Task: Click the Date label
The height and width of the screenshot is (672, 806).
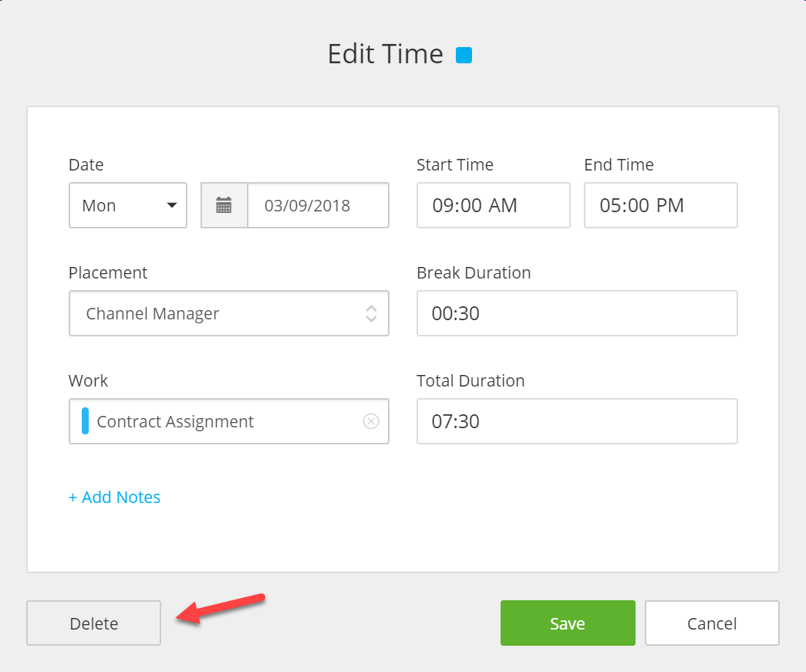Action: point(86,164)
